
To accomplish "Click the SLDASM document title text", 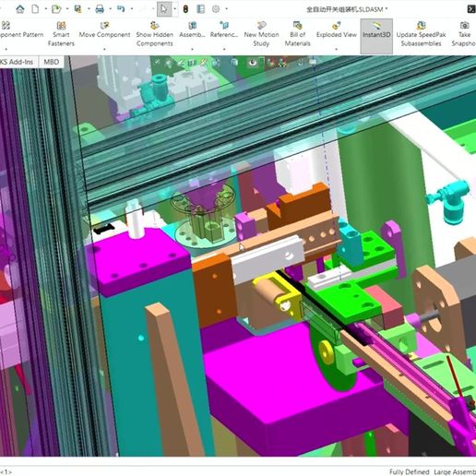I will 347,9.
